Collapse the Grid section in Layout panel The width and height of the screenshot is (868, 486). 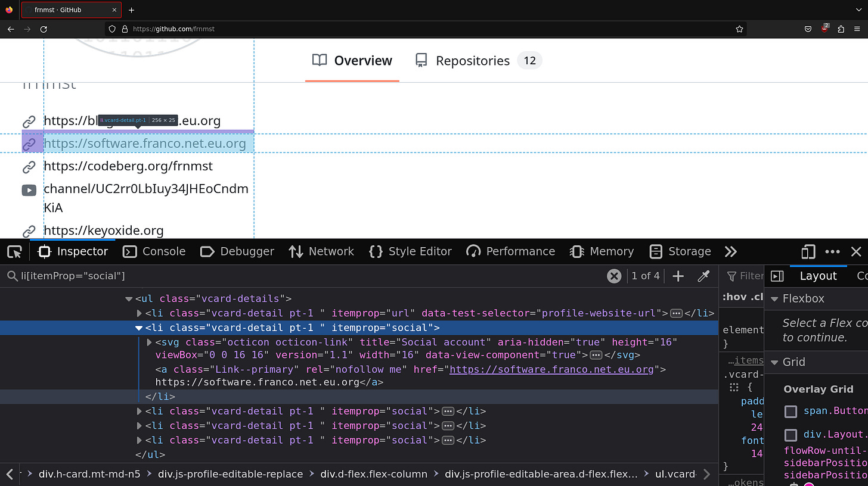pyautogui.click(x=774, y=362)
